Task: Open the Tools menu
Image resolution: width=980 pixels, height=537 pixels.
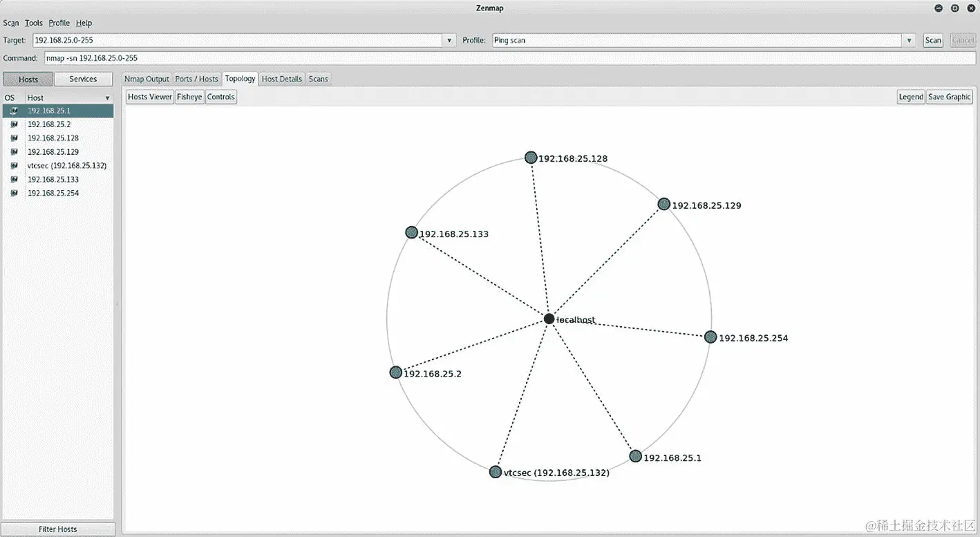Action: click(x=34, y=23)
